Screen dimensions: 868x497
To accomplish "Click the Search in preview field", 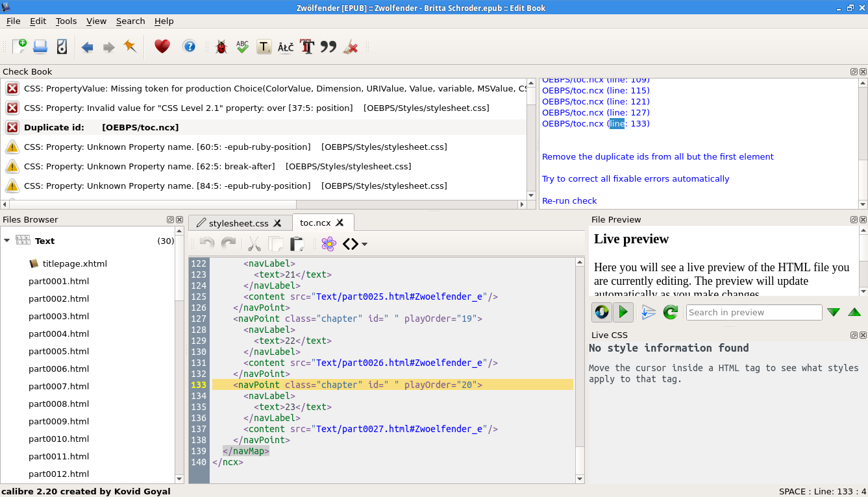I will pyautogui.click(x=754, y=312).
